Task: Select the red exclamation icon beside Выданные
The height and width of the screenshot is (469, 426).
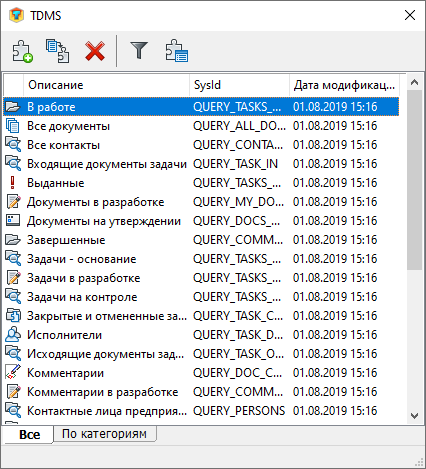Action: click(13, 183)
